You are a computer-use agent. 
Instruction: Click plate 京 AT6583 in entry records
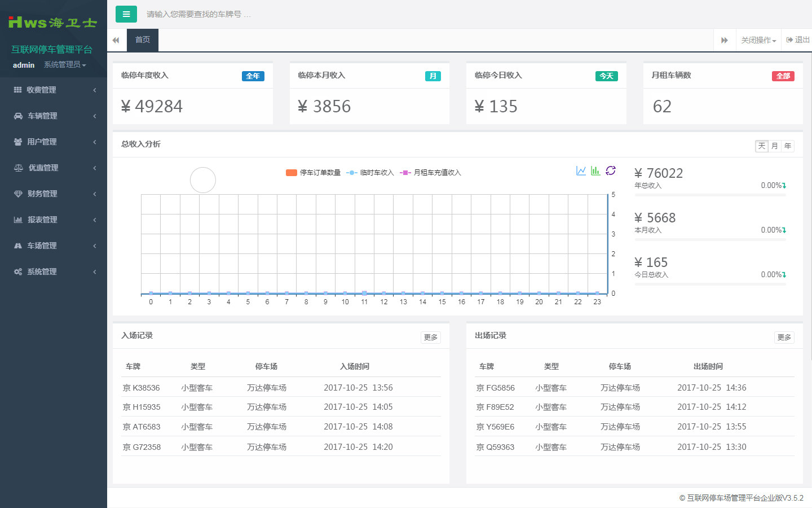[x=142, y=427]
